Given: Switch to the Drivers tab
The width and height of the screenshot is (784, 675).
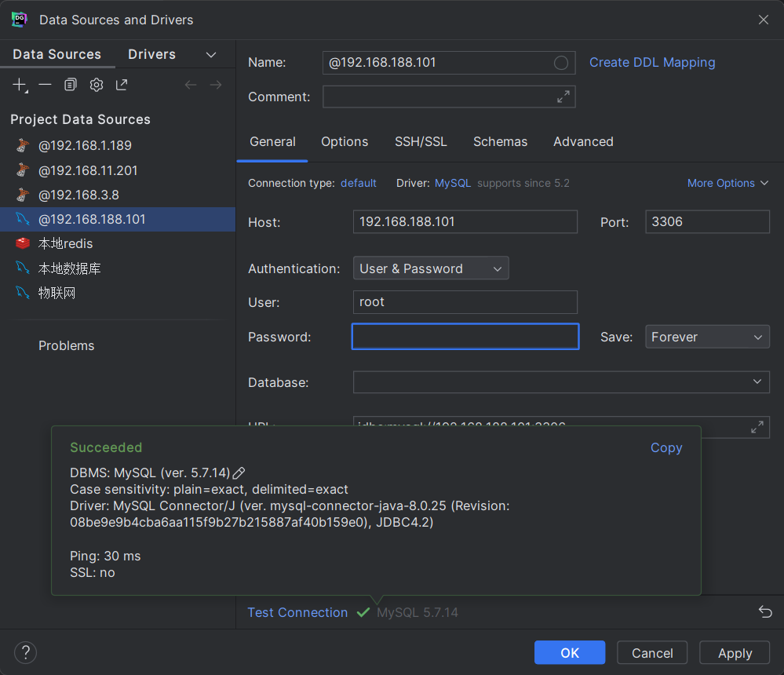Looking at the screenshot, I should coord(151,54).
